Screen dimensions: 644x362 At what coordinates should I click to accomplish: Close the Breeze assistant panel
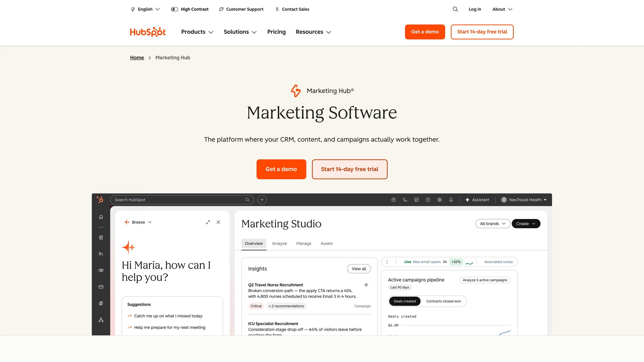point(218,222)
